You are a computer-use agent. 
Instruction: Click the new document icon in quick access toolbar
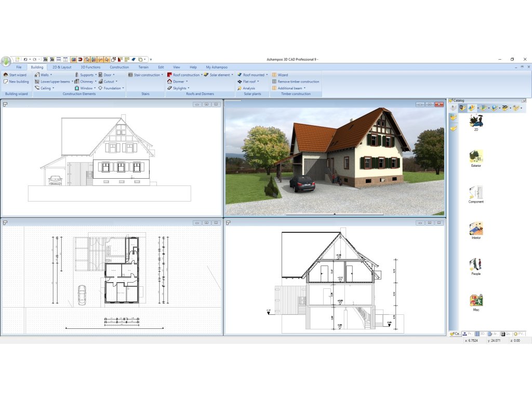point(17,59)
